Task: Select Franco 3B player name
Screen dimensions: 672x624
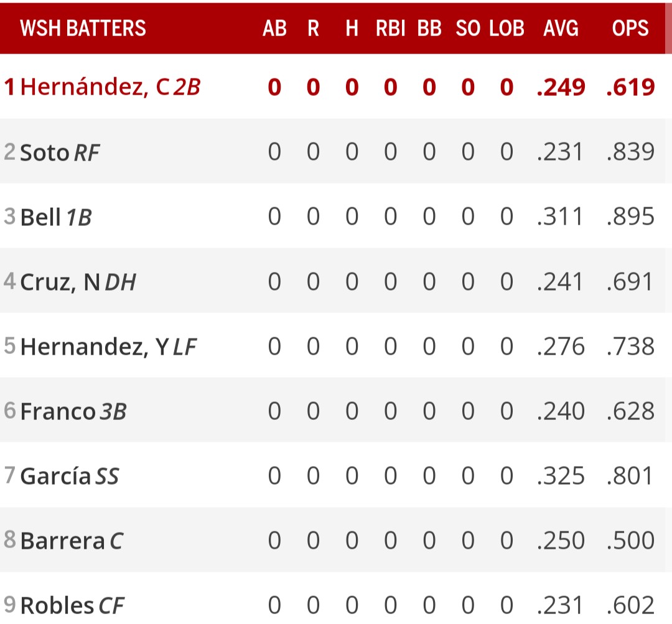Action: (58, 411)
